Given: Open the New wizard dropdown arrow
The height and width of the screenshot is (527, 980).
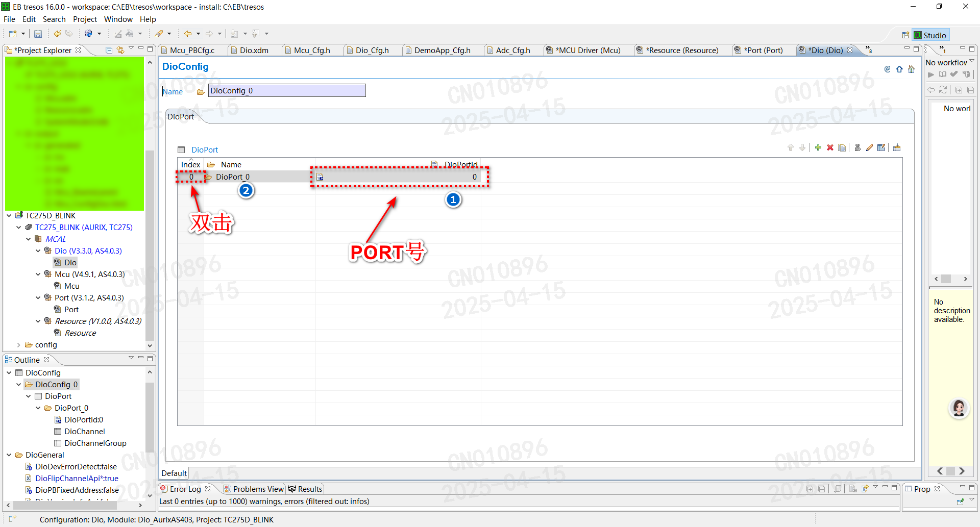Looking at the screenshot, I should tap(23, 34).
